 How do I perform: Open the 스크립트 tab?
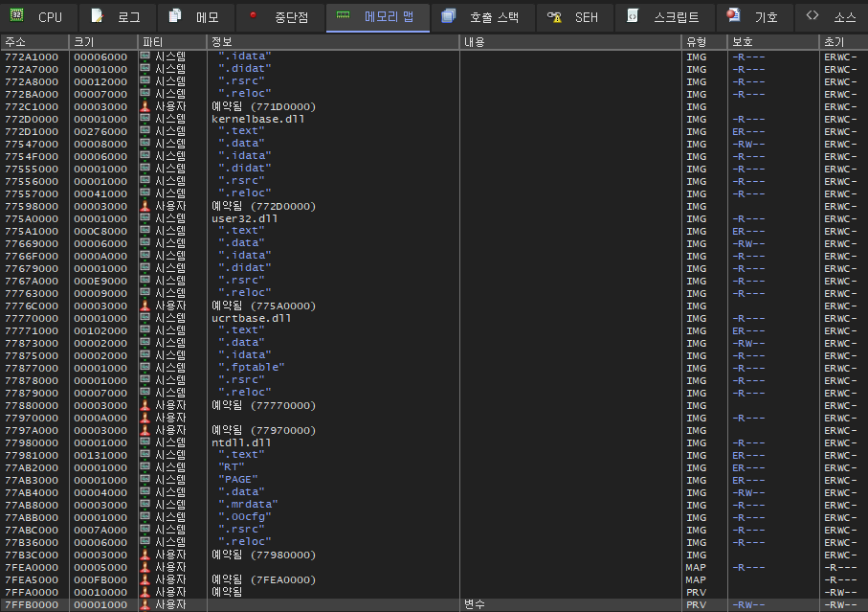(x=664, y=17)
